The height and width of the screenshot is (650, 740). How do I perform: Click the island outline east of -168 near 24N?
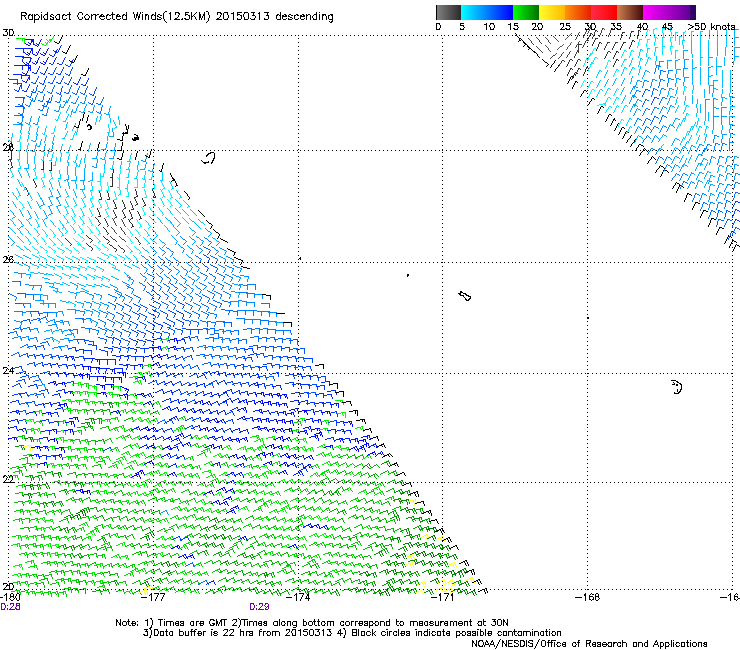pyautogui.click(x=677, y=387)
